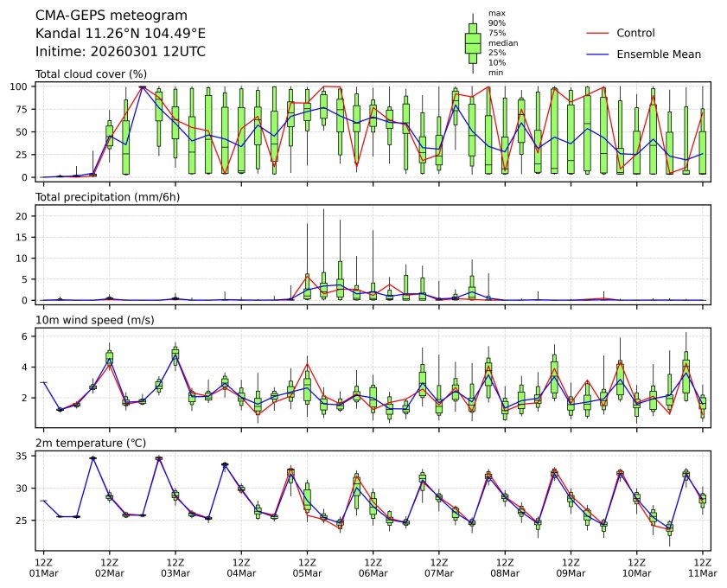Click the 12Z 01Mar axis label
Screen dimensions: 727x588
[43, 566]
